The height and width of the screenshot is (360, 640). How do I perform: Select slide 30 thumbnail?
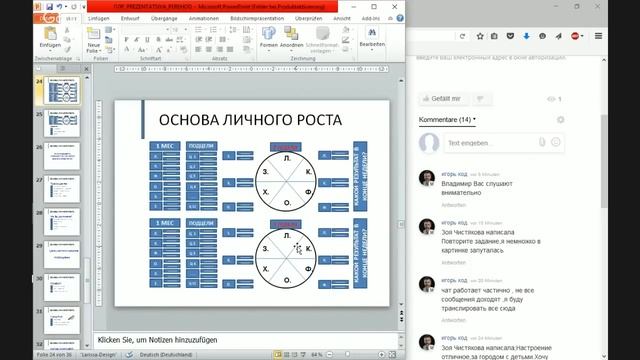click(62, 288)
